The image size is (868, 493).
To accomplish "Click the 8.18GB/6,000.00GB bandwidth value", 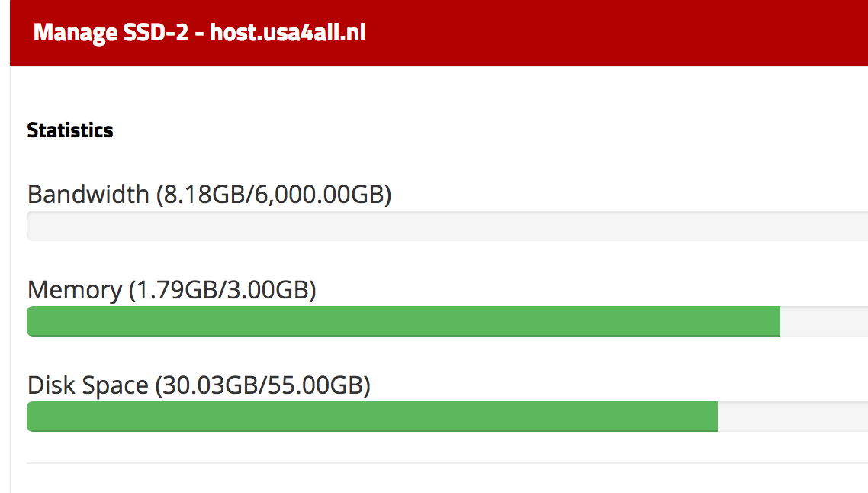I will click(x=274, y=195).
